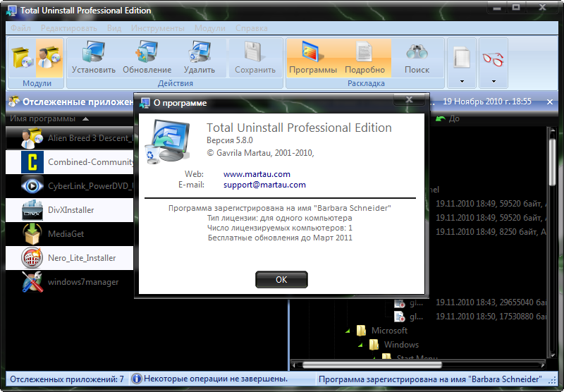
Task: Click the Установить install toolbar button
Action: 94,58
